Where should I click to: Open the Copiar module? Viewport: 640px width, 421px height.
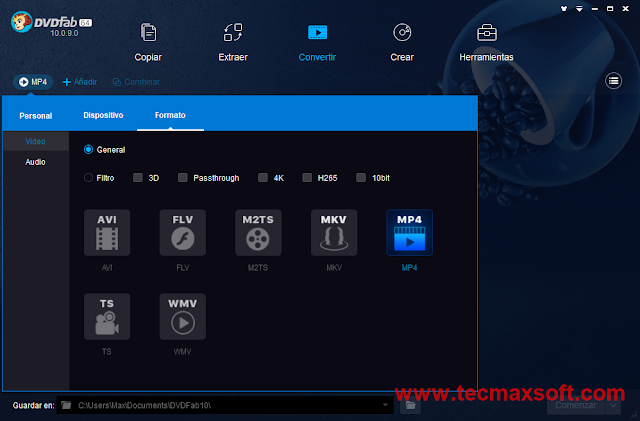point(148,42)
